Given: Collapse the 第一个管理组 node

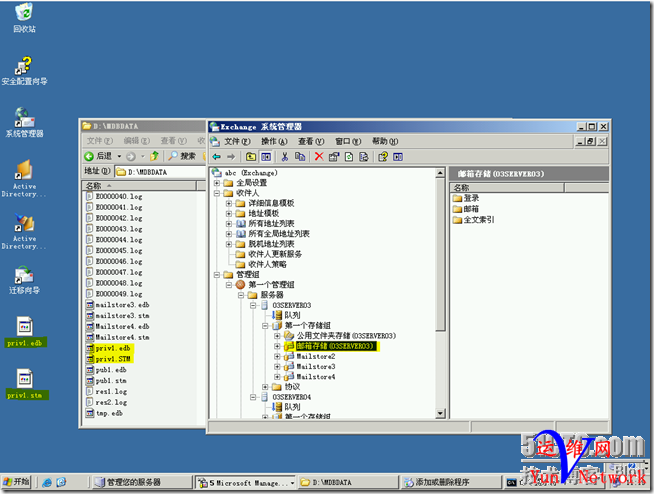Looking at the screenshot, I should [229, 285].
